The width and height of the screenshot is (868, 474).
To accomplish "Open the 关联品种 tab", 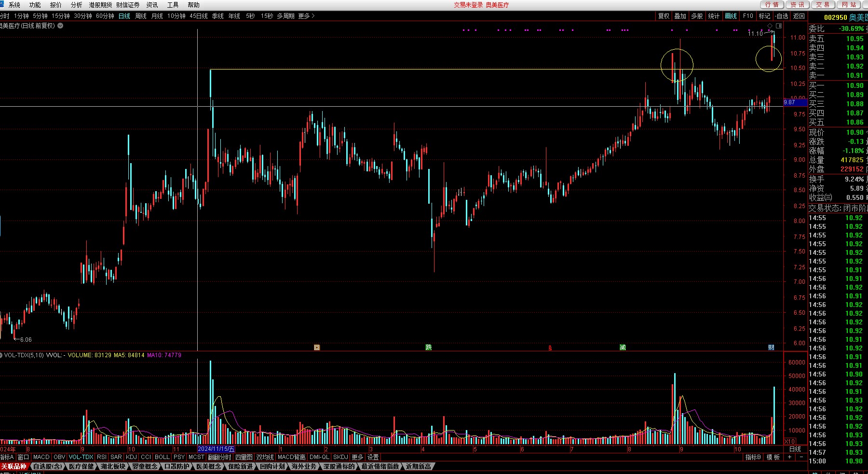I will (x=14, y=466).
